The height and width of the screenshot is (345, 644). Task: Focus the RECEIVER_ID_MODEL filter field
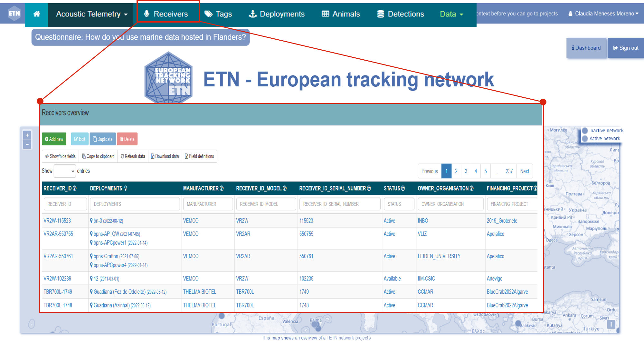(266, 204)
